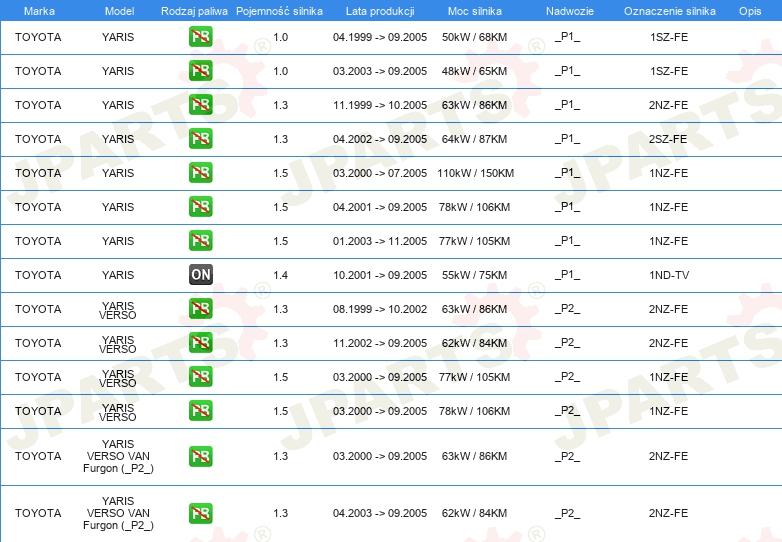Click the Marka column header
The width and height of the screenshot is (782, 542).
(39, 11)
